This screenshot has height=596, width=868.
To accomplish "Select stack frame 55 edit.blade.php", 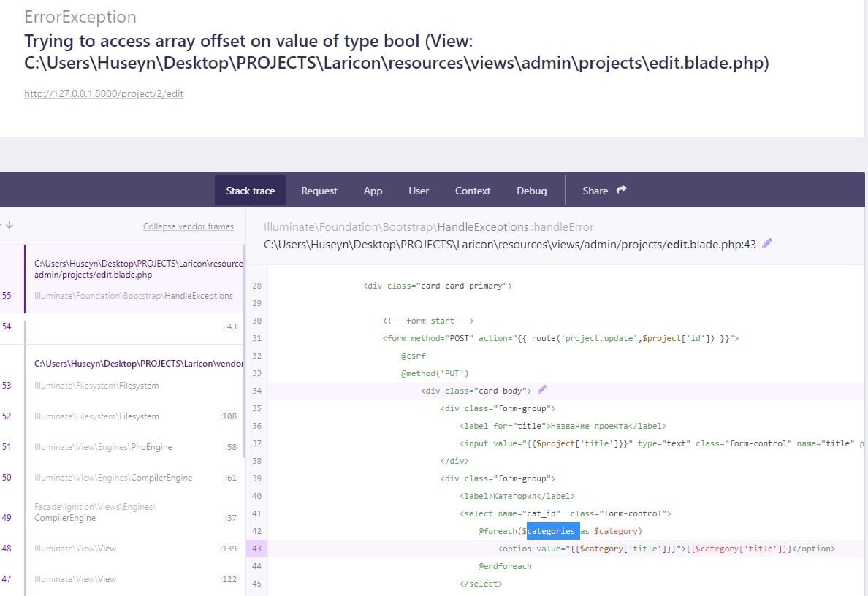I will [x=134, y=279].
